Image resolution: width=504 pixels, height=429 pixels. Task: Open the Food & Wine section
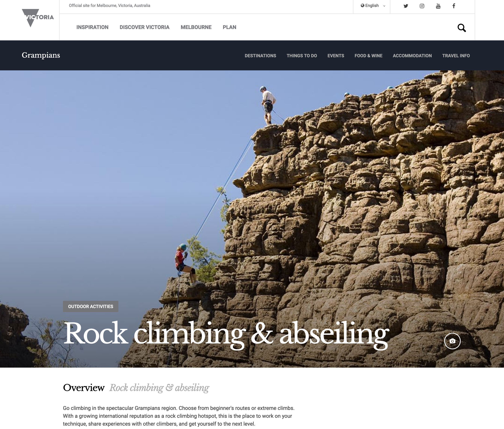tap(369, 56)
